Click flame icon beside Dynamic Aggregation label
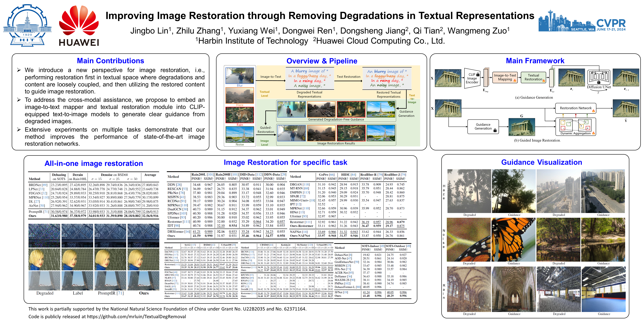 [593, 133]
